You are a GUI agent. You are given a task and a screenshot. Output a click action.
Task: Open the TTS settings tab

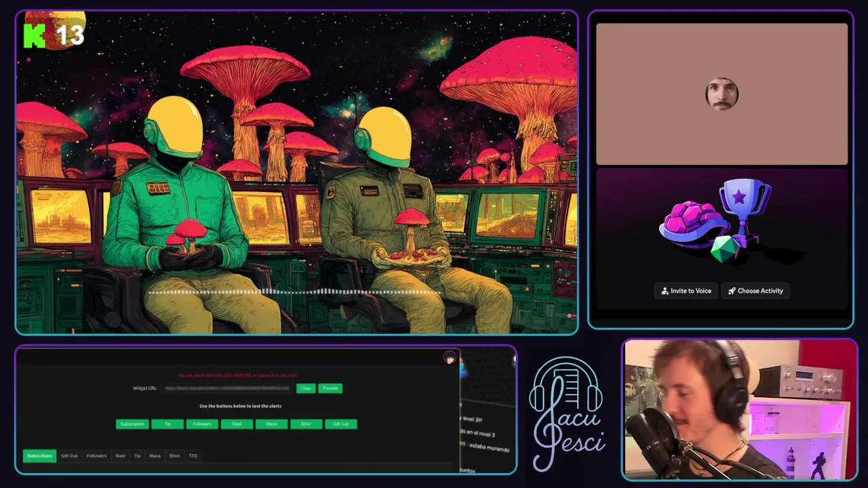tap(193, 455)
